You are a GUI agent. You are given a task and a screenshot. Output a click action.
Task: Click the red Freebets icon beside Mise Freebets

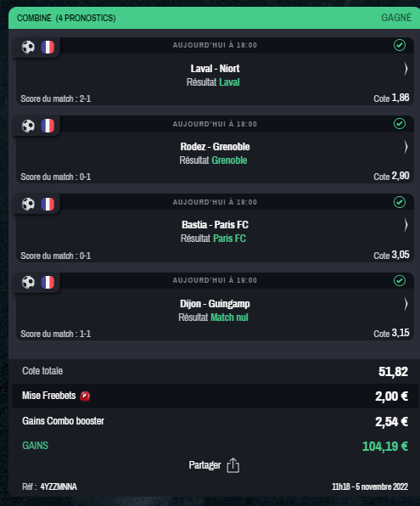85,396
